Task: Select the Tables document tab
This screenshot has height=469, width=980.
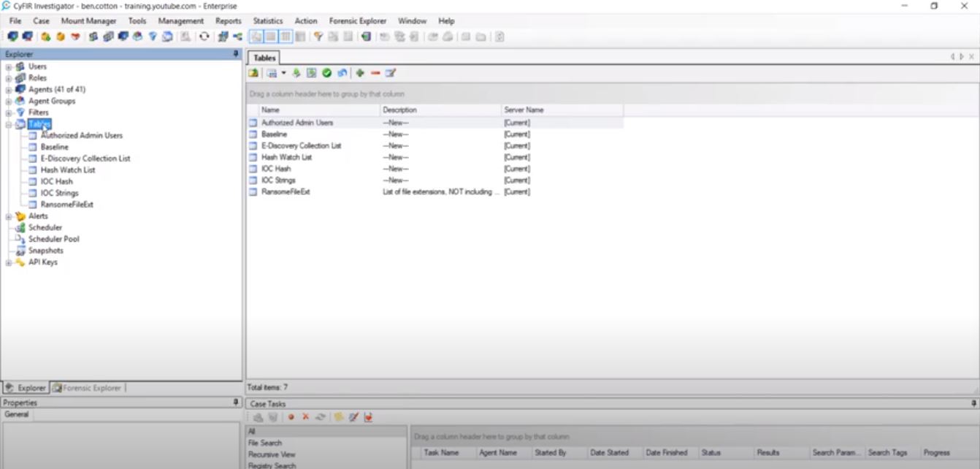Action: pyautogui.click(x=264, y=58)
